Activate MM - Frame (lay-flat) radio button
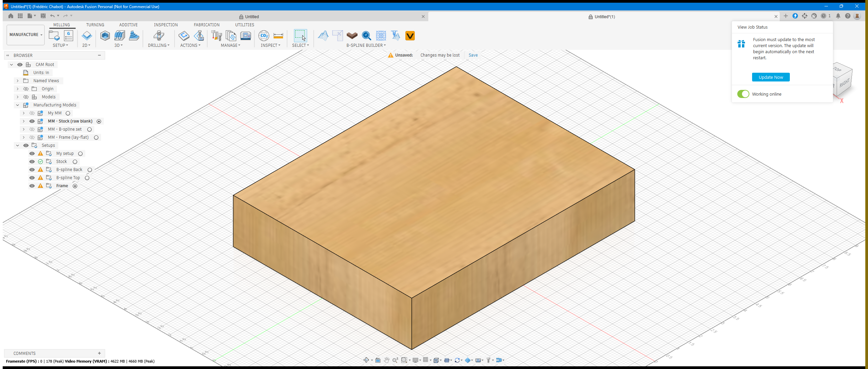The height and width of the screenshot is (369, 868). [x=96, y=137]
